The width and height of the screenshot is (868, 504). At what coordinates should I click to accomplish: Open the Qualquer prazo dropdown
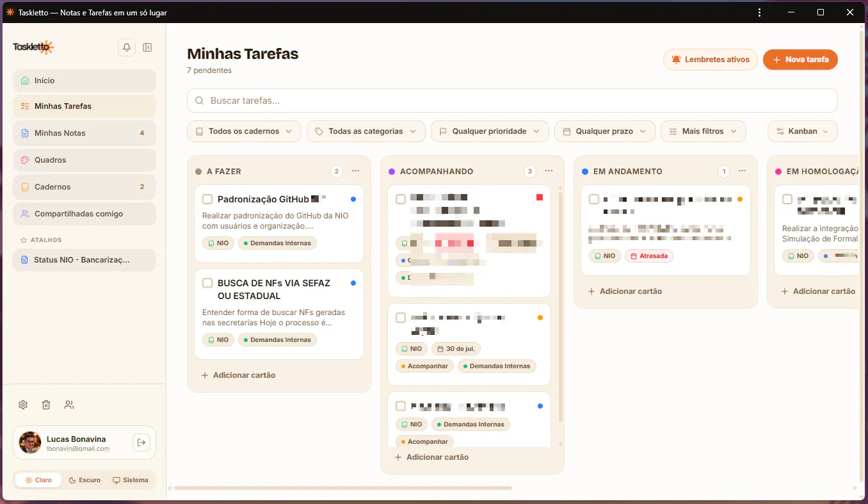click(605, 131)
